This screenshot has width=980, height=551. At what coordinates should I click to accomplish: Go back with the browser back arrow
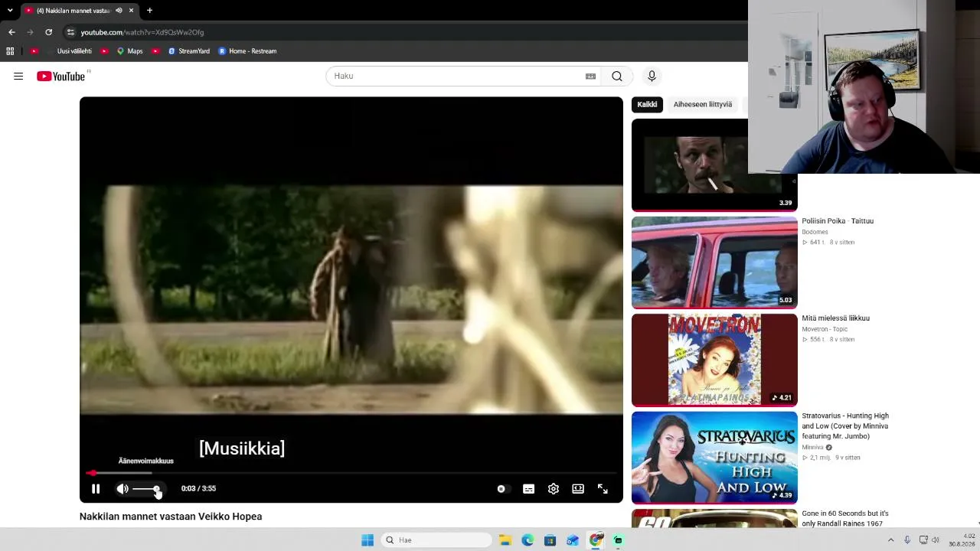(11, 32)
